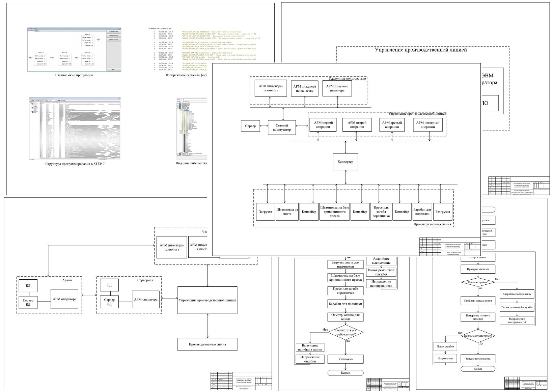Select 'АРМ второй операции' box
553x392 pixels.
[x=357, y=125]
